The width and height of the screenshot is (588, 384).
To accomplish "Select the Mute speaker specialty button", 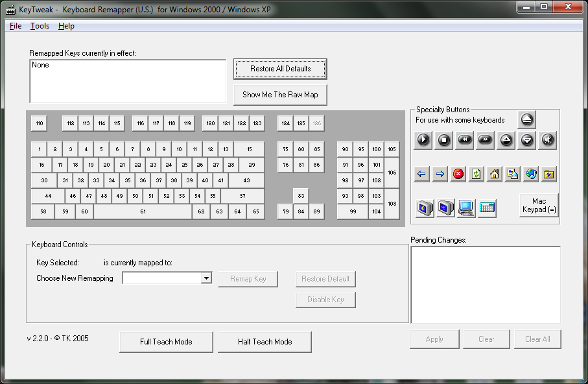I will point(548,139).
